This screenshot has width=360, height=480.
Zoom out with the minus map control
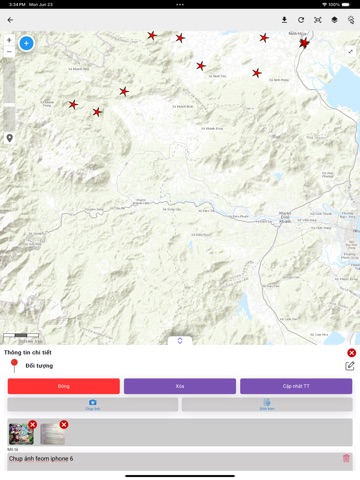tap(9, 52)
